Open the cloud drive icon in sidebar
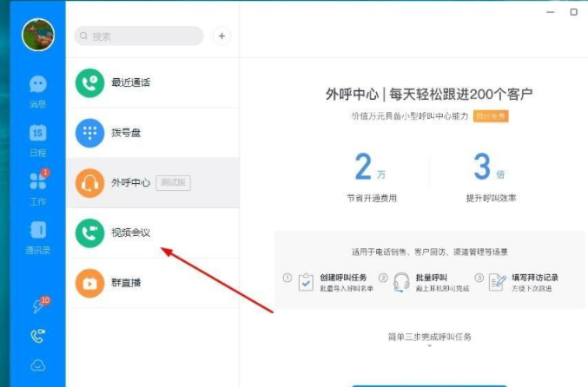The width and height of the screenshot is (588, 387). pos(38,365)
